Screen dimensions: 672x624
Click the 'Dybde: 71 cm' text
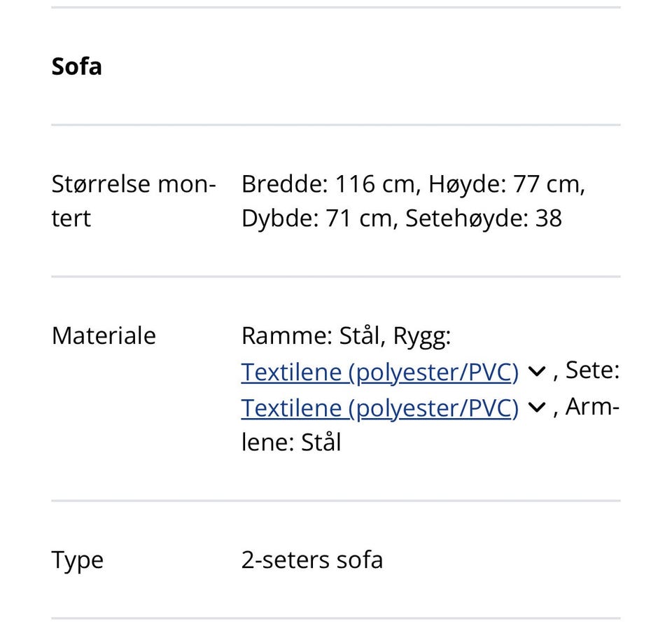316,219
